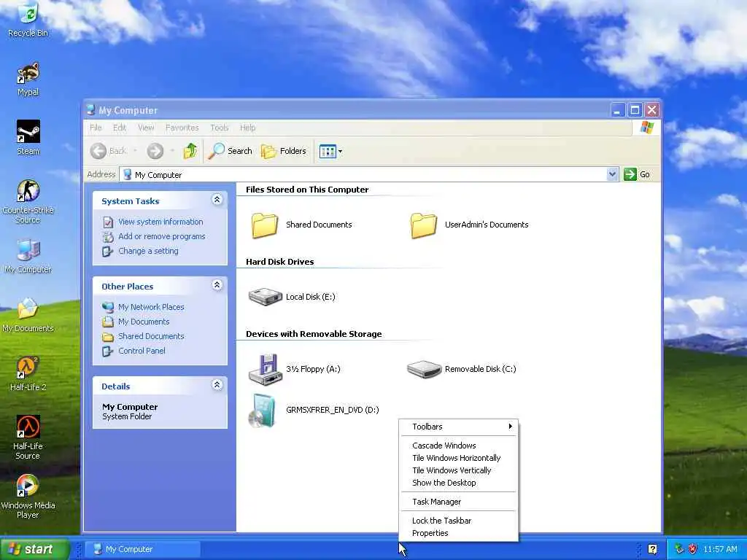Open the Tools menu
747x560 pixels.
(x=219, y=128)
